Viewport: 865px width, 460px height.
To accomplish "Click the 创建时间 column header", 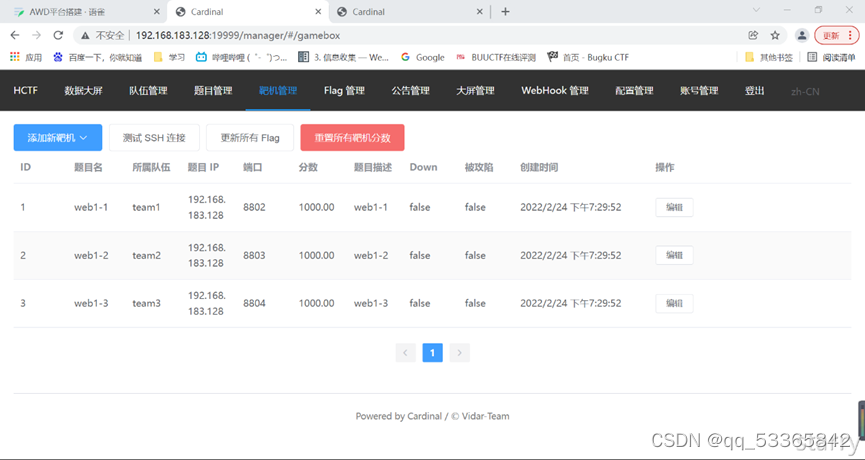I will coord(539,167).
